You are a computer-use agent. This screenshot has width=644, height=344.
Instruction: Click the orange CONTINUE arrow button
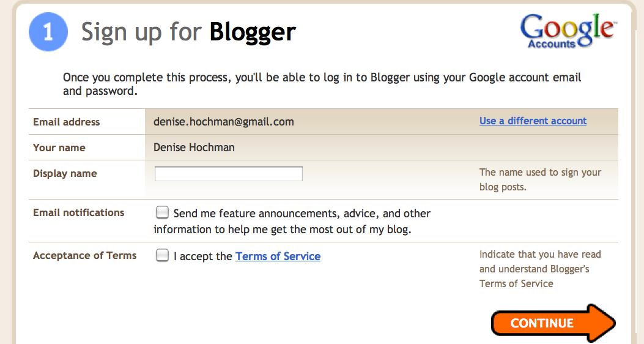click(x=553, y=323)
